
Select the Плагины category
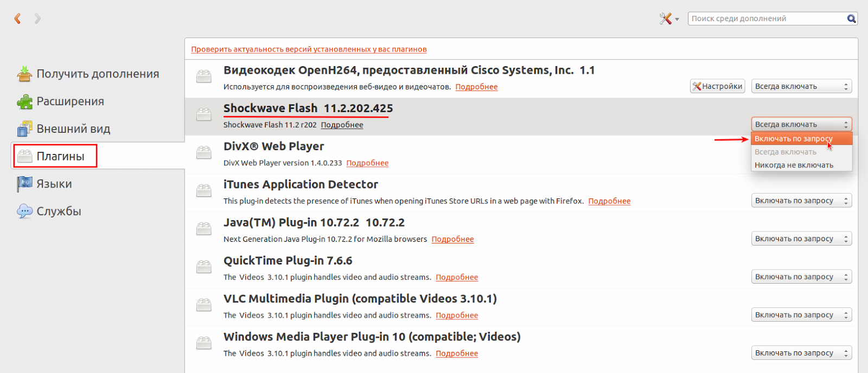click(x=60, y=156)
